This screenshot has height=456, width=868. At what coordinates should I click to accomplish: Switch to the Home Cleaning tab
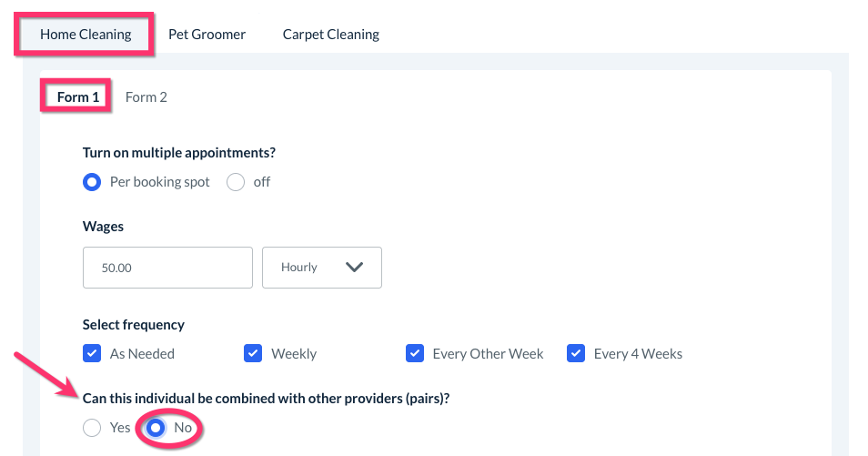click(x=86, y=35)
